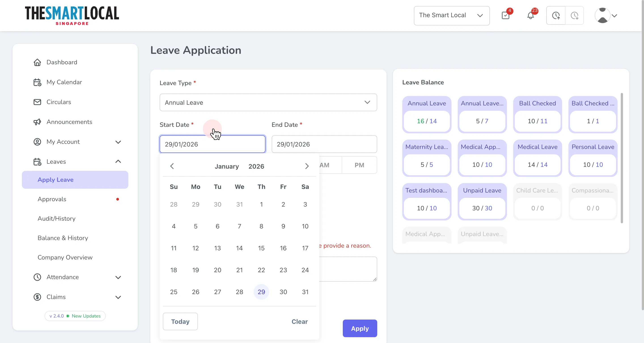Image resolution: width=644 pixels, height=343 pixels.
Task: Go to next month in date picker
Action: click(x=307, y=166)
